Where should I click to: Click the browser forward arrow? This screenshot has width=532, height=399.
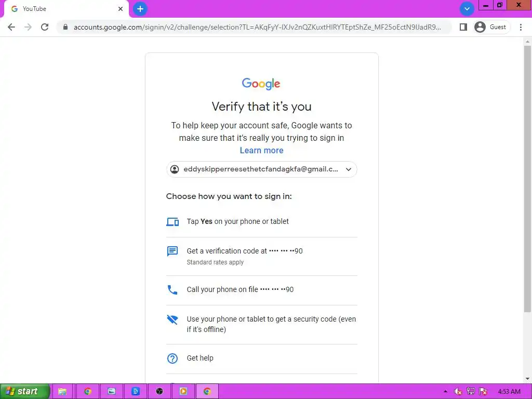click(x=28, y=27)
